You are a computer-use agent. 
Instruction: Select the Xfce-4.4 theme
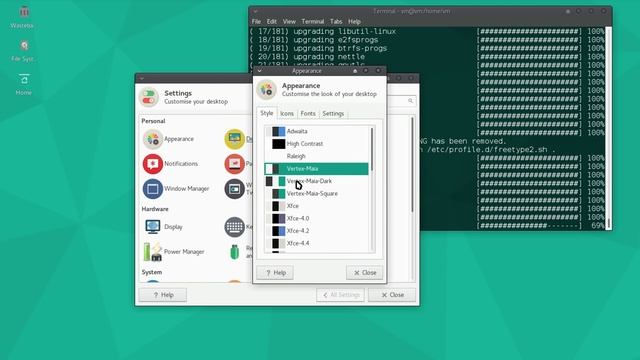316,243
